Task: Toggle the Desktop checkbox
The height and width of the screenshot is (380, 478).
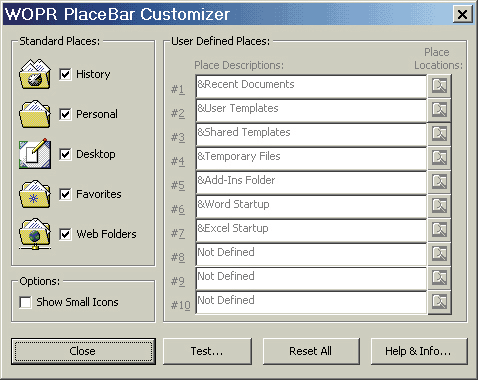Action: pyautogui.click(x=65, y=154)
